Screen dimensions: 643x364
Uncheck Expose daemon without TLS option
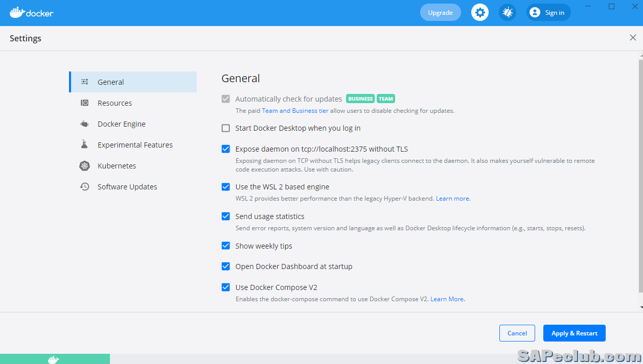tap(225, 149)
